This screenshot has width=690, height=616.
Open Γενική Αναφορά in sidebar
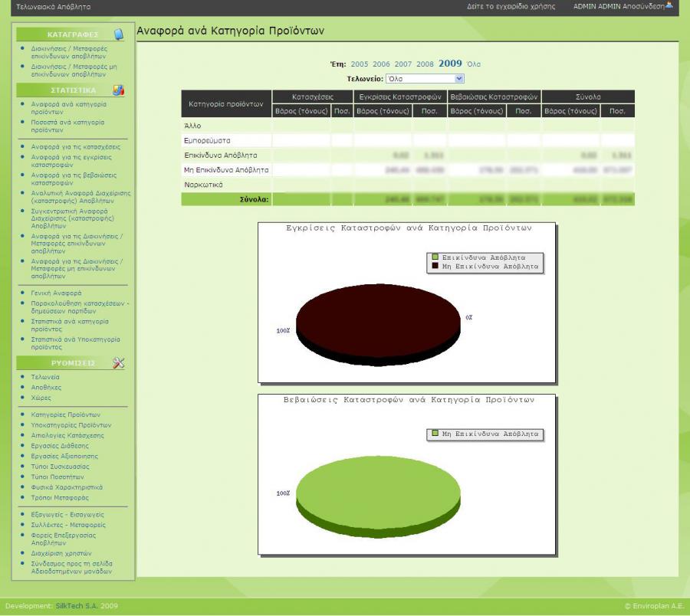click(x=56, y=293)
